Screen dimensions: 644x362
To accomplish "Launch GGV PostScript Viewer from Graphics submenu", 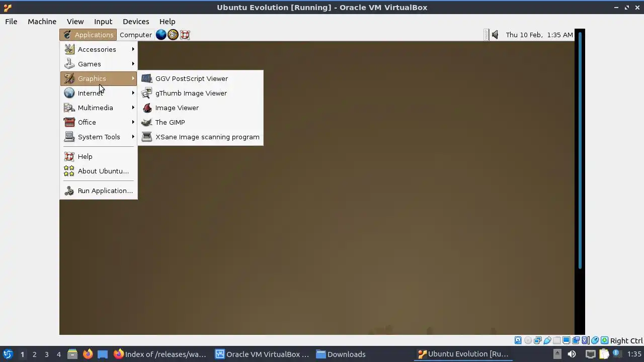I will click(200, 78).
